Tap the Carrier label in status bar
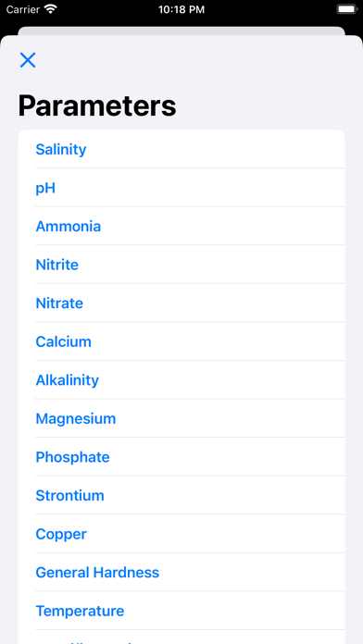This screenshot has width=363, height=644. [22, 9]
